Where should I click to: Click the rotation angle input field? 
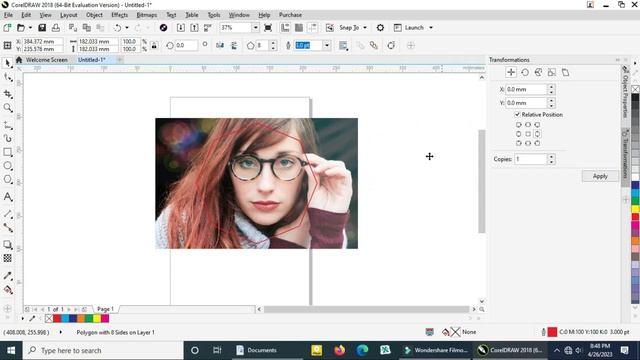pyautogui.click(x=186, y=45)
